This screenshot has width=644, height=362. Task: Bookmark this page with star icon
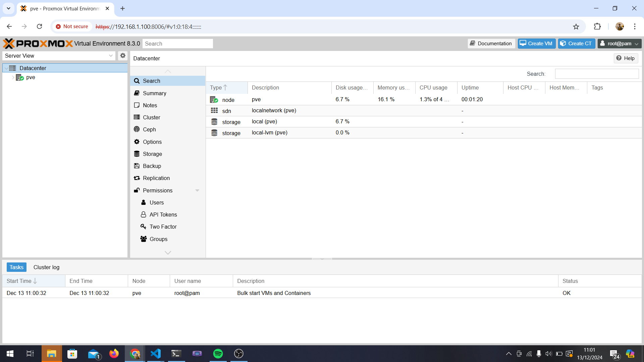pos(576,26)
